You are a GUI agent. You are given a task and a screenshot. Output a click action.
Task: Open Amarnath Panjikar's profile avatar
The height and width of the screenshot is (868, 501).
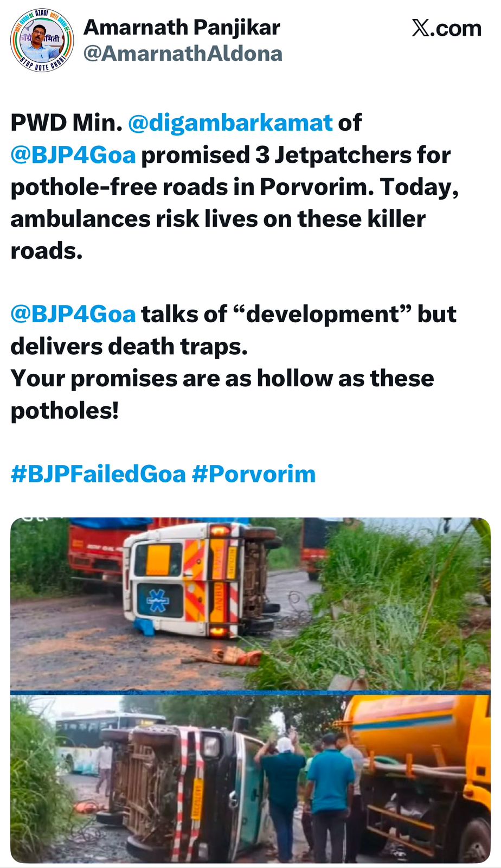(x=42, y=40)
